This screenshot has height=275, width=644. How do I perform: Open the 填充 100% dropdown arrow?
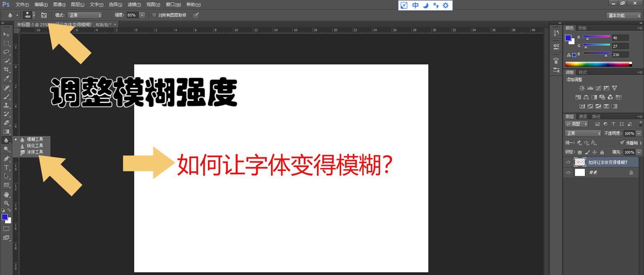point(639,152)
